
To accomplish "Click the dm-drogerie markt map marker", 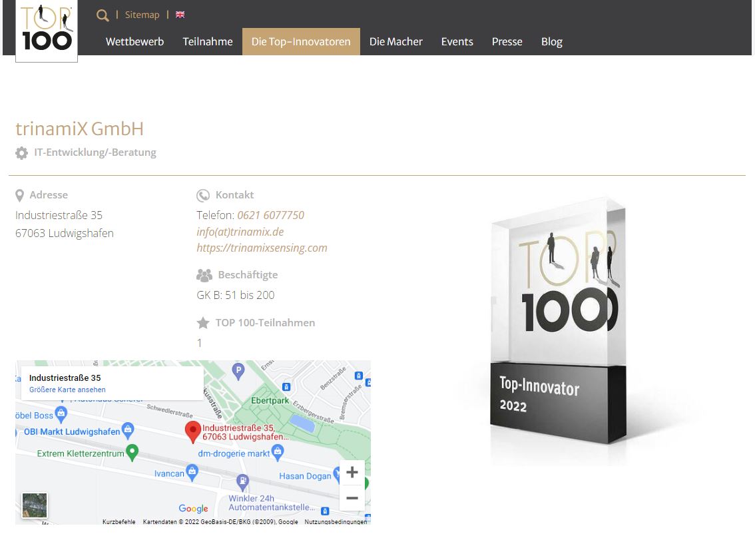I will 278,453.
